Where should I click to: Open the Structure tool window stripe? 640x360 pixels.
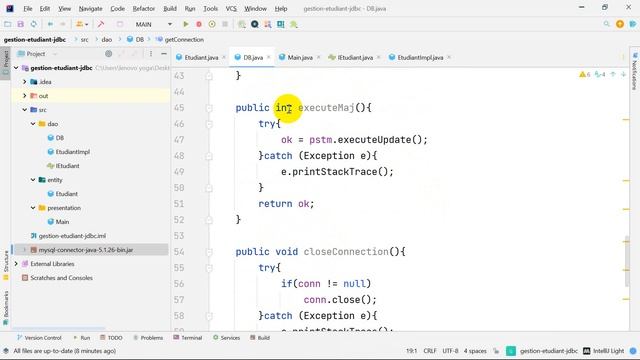click(6, 265)
